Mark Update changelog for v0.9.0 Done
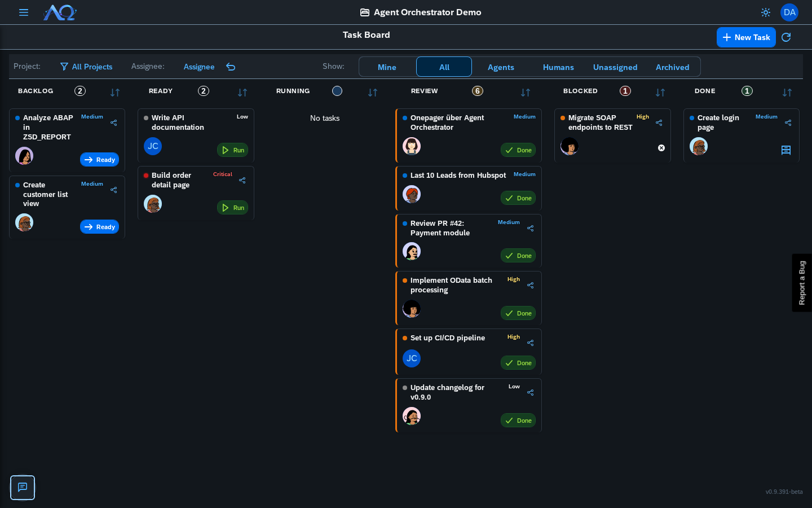 coord(518,421)
